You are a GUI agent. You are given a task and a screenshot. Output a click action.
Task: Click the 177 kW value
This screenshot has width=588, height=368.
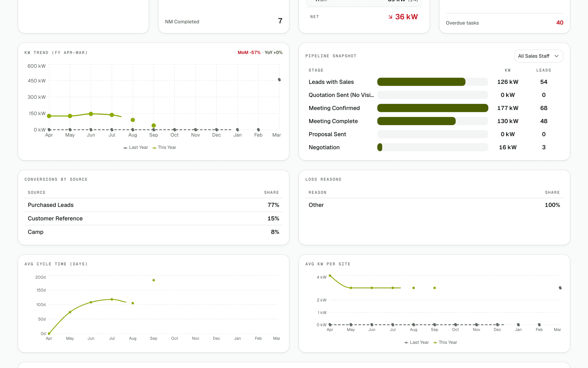click(x=508, y=108)
